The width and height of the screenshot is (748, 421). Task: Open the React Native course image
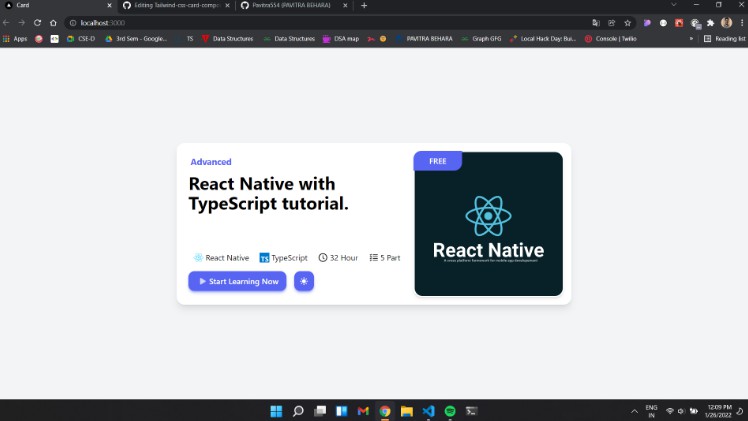coord(488,224)
